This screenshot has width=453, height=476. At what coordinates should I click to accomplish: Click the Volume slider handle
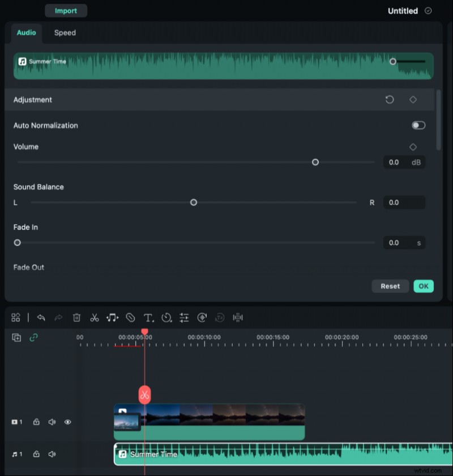315,162
